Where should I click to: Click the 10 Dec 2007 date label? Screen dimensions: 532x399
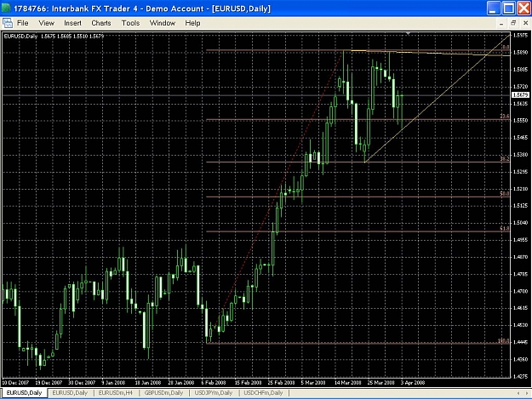coord(15,382)
